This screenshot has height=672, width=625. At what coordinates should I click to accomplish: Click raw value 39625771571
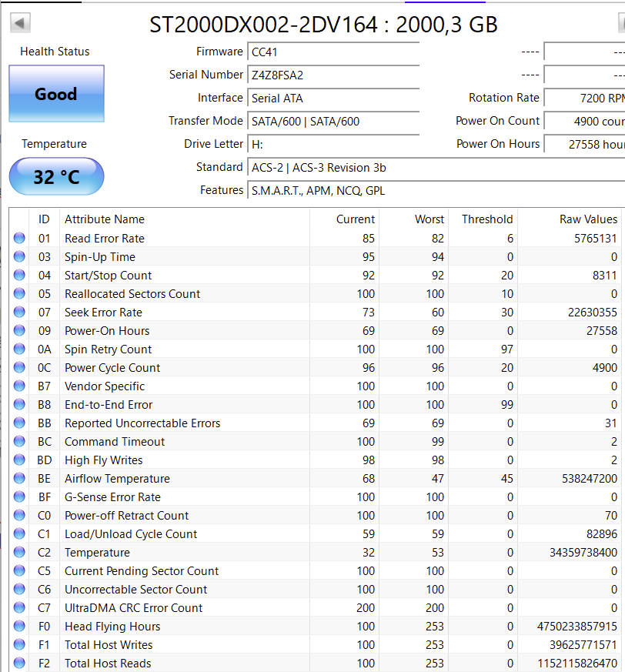[x=583, y=644]
